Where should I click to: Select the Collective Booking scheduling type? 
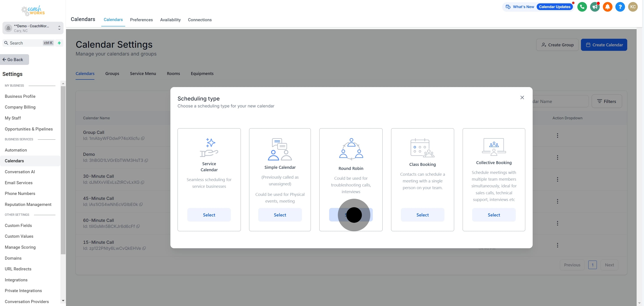[494, 215]
